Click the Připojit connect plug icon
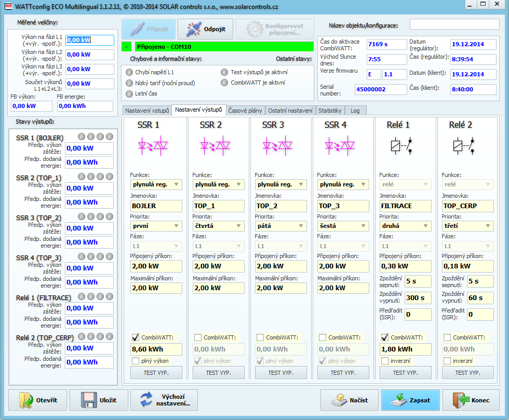509x420 pixels. pos(137,29)
